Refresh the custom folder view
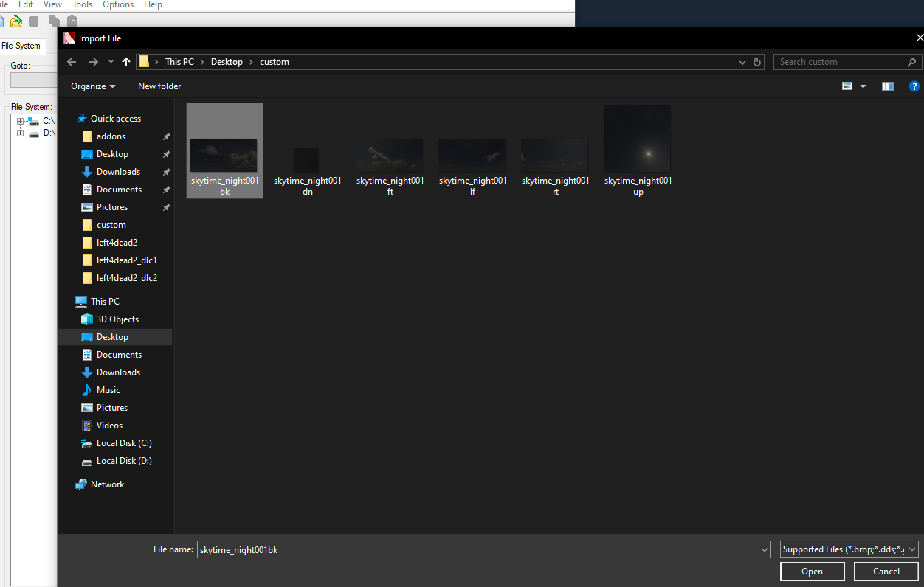This screenshot has height=587, width=924. [757, 62]
